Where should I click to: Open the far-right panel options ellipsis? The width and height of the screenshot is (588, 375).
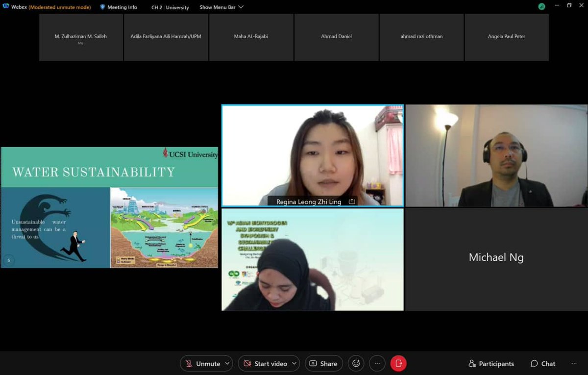click(574, 363)
